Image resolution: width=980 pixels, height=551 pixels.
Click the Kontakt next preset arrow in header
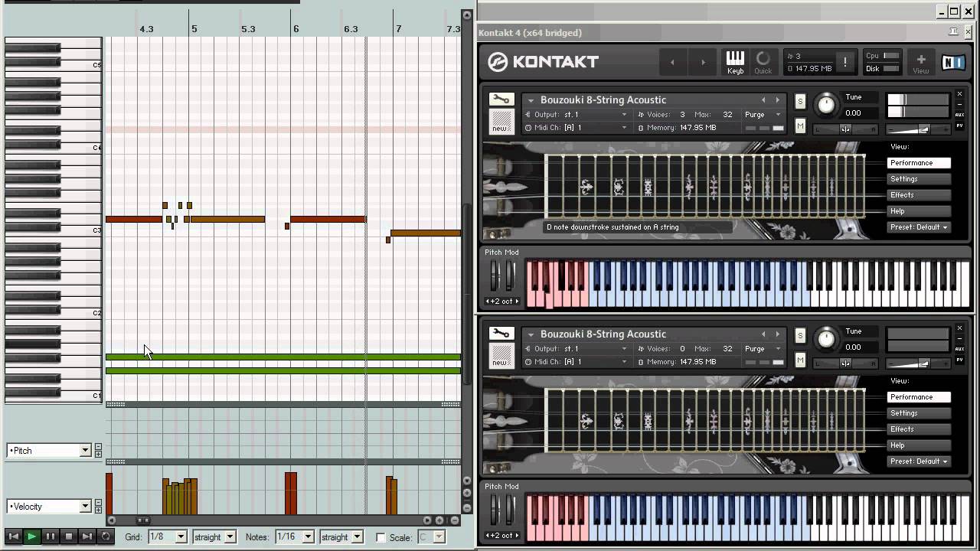(702, 62)
